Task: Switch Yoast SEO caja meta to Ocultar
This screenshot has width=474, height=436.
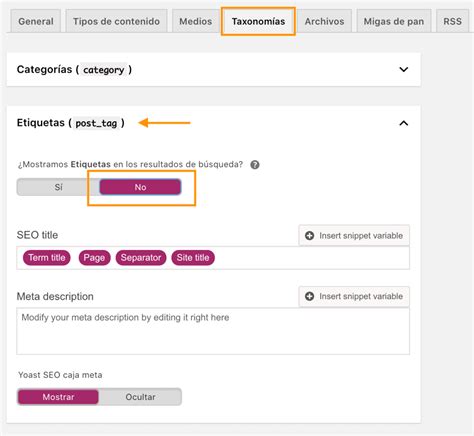Action: 140,397
